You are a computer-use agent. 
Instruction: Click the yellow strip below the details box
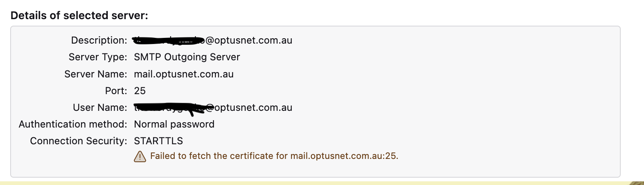point(286,183)
